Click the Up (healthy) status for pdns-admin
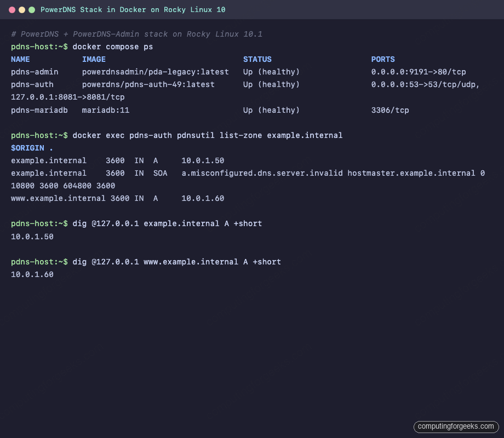This screenshot has height=438, width=504. point(271,72)
